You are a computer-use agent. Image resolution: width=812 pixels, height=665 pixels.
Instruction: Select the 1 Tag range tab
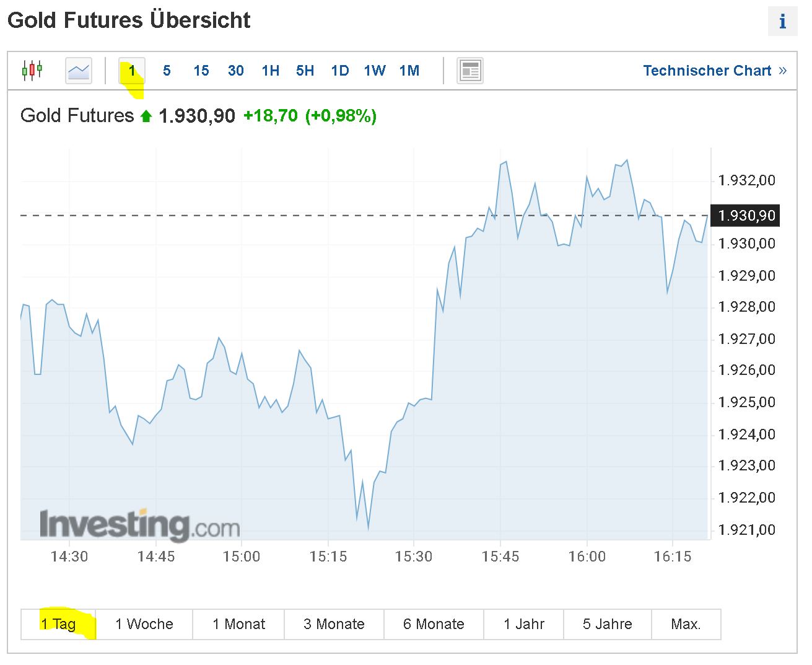(x=58, y=624)
